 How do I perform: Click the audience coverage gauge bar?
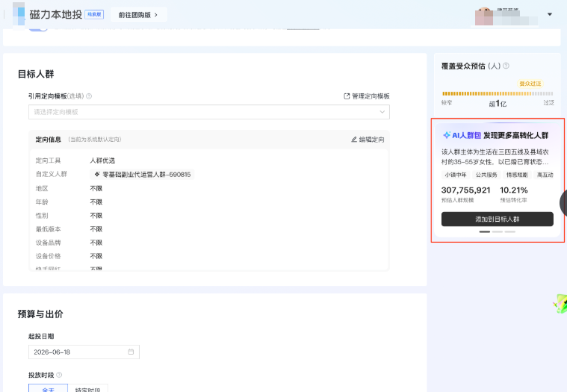coord(498,93)
